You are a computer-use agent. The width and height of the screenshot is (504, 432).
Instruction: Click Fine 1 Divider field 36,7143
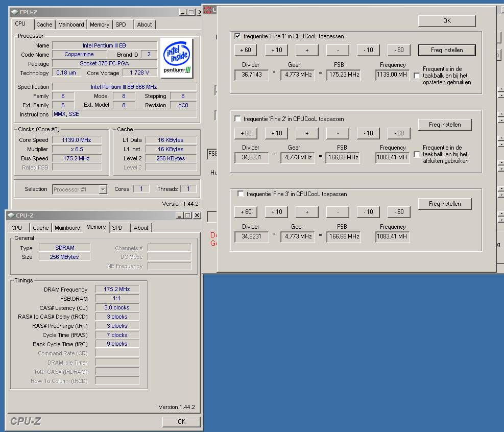tap(252, 75)
